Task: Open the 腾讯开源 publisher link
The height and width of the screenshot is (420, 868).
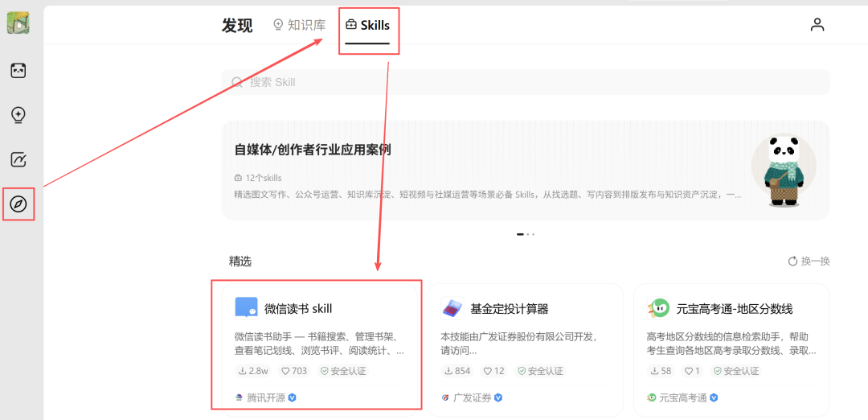Action: 266,397
